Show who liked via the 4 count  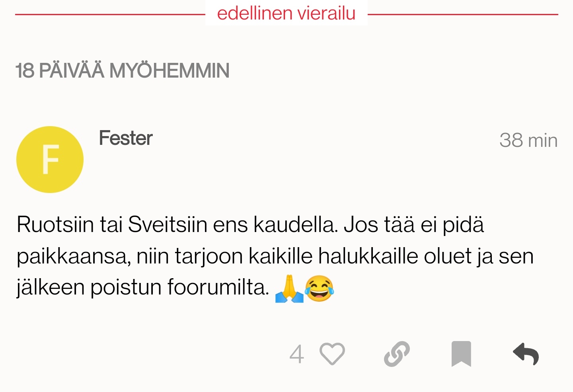[297, 354]
